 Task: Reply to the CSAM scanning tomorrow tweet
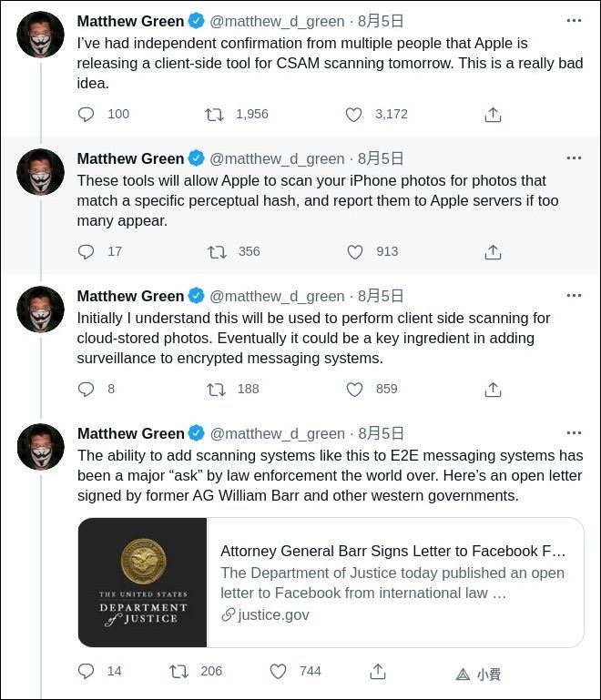(86, 115)
